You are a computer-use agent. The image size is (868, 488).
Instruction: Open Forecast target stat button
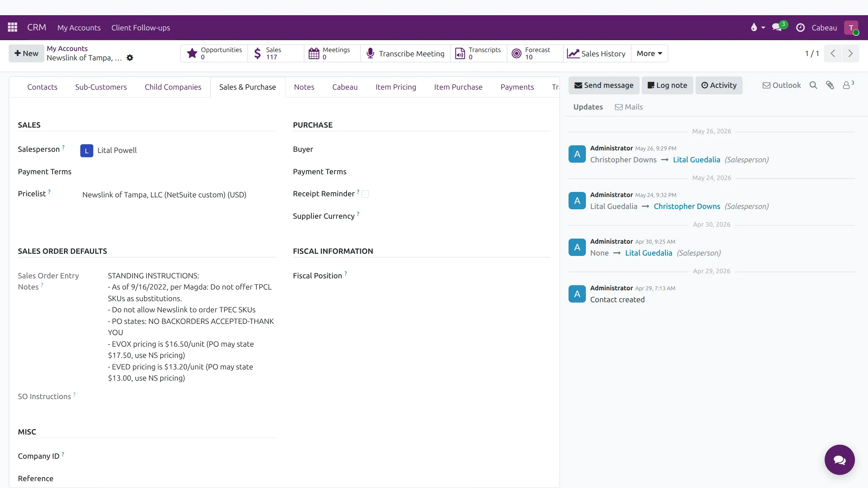(535, 53)
